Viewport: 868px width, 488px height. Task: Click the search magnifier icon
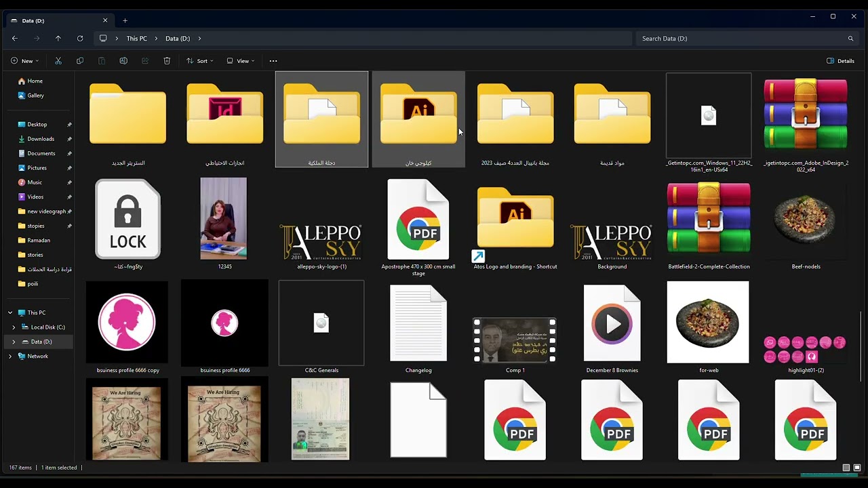coord(850,39)
